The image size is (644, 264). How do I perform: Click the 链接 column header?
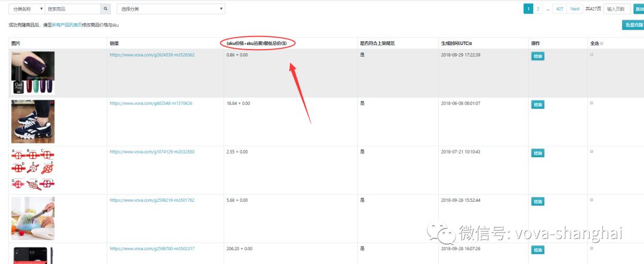(114, 43)
